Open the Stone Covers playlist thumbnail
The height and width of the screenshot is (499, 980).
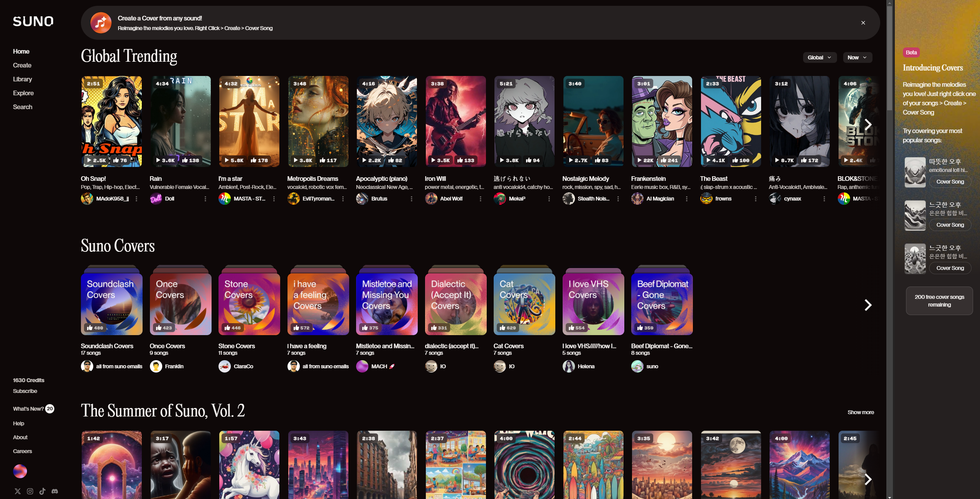[249, 303]
